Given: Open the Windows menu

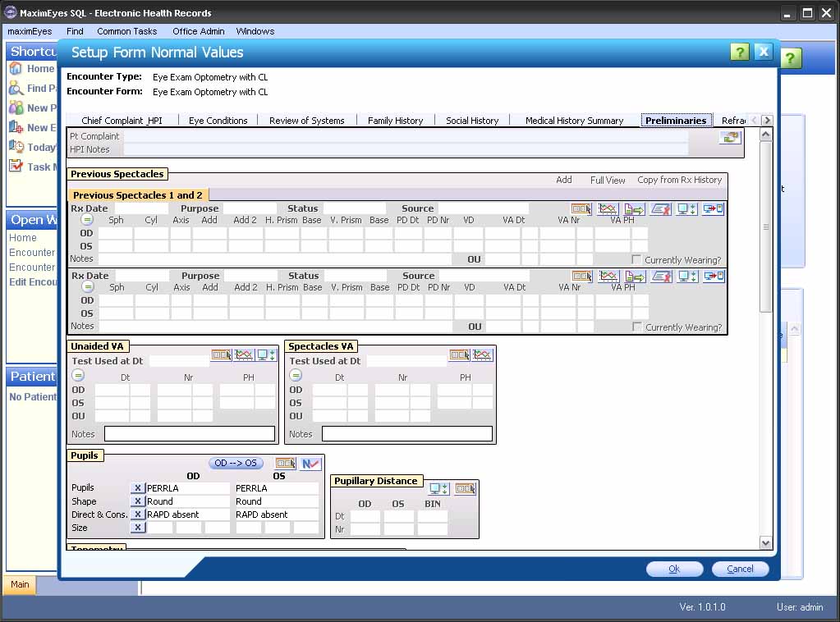Looking at the screenshot, I should 255,31.
